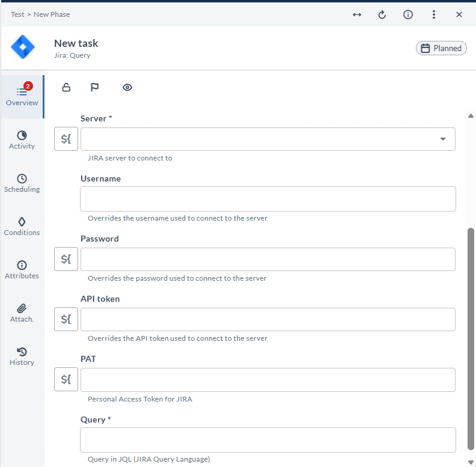Toggle the eye watch icon

tap(127, 87)
